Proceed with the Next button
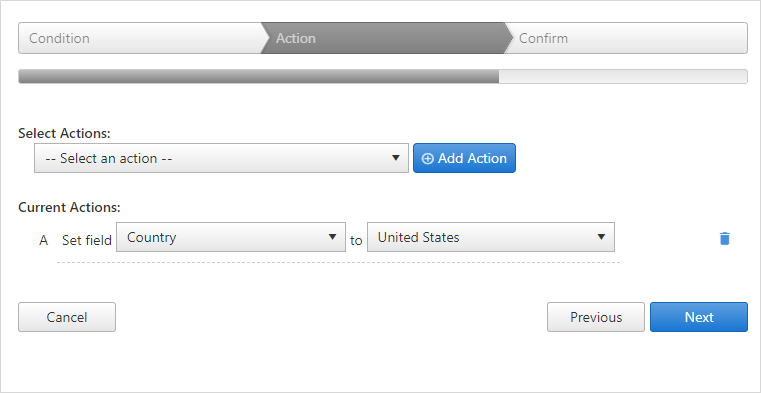Image resolution: width=761 pixels, height=393 pixels. tap(699, 317)
